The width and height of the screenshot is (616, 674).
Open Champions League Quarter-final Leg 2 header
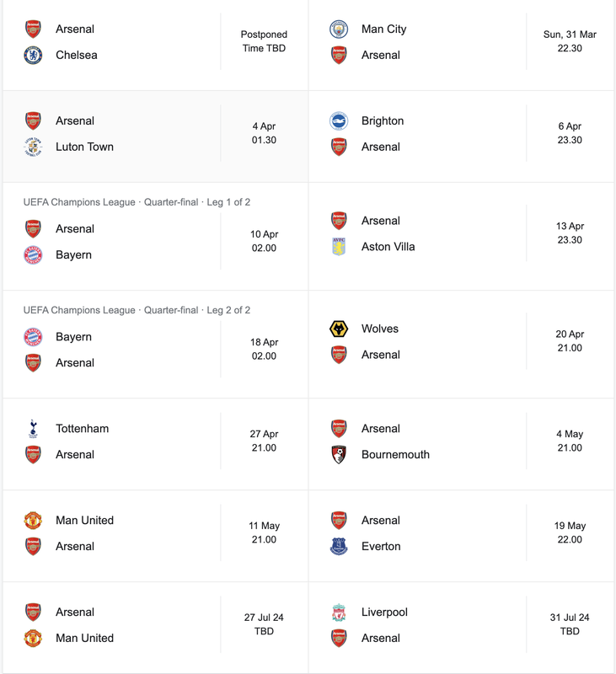[x=137, y=310]
